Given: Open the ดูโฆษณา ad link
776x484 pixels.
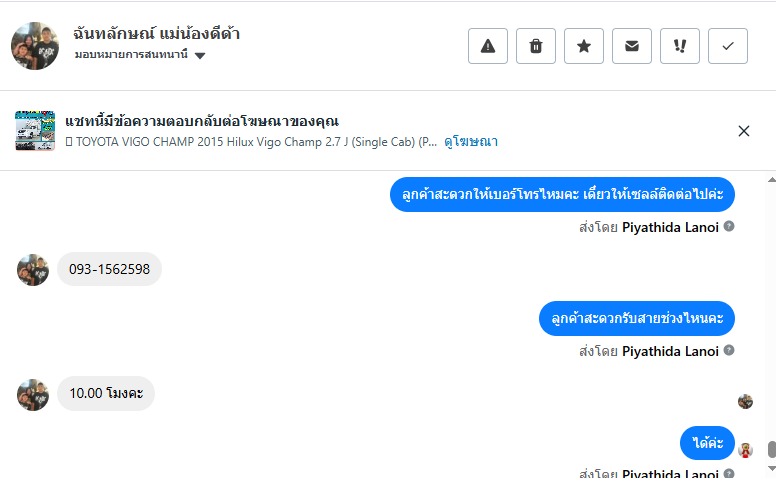Looking at the screenshot, I should [x=471, y=142].
